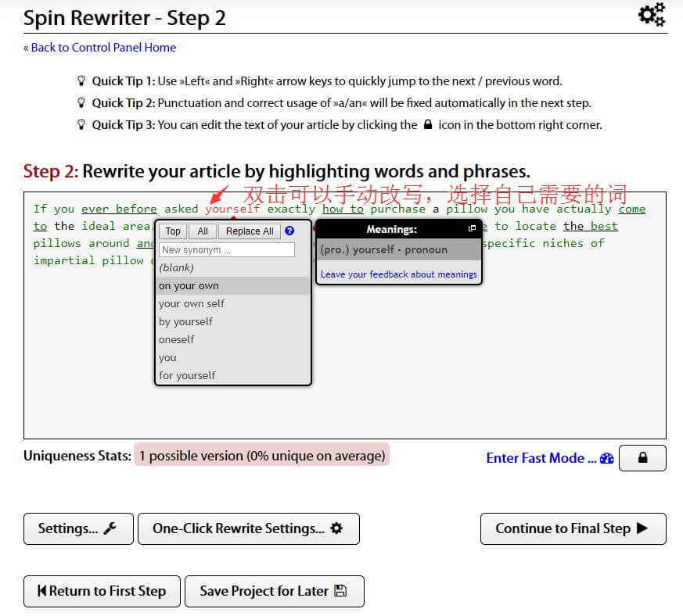Click the word 'impartial' in article
Viewport: 683px width, 616px height.
pyautogui.click(x=64, y=260)
